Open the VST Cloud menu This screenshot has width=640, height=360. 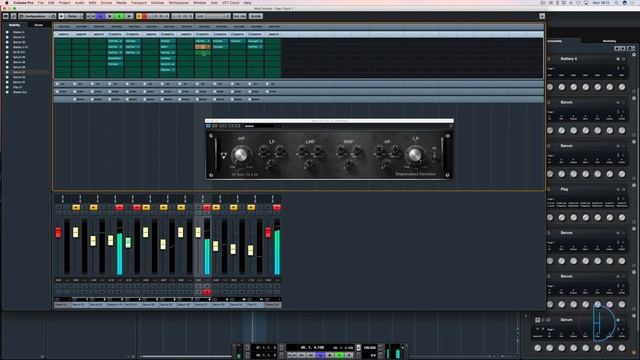click(x=231, y=2)
